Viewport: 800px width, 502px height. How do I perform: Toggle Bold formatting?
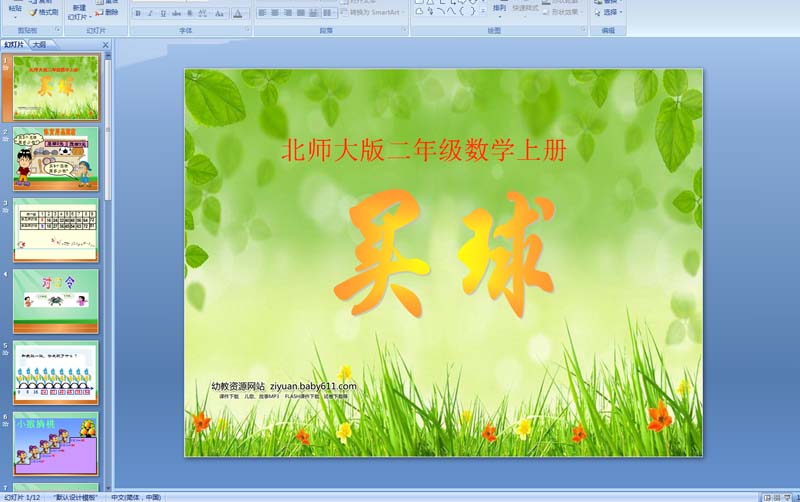pyautogui.click(x=138, y=13)
